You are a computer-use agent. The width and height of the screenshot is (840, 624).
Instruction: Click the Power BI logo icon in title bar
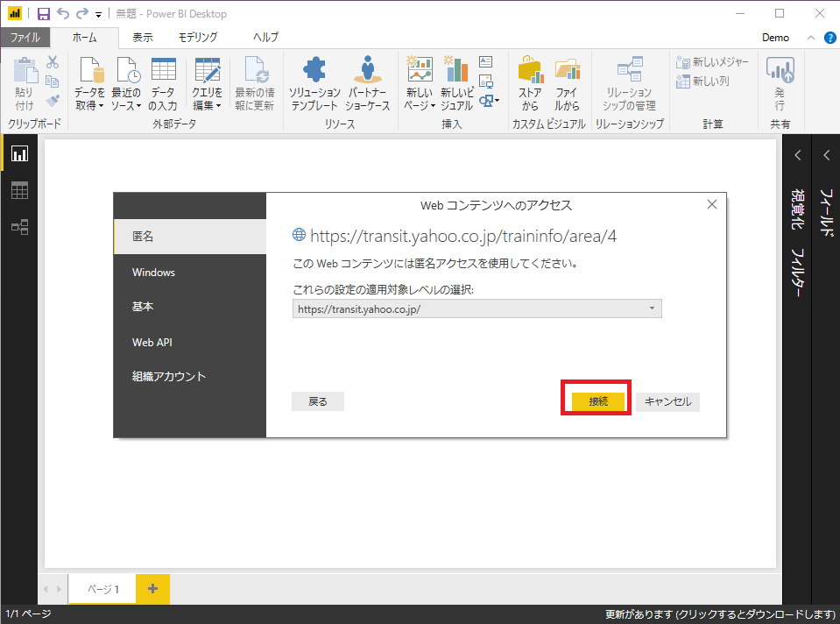15,13
